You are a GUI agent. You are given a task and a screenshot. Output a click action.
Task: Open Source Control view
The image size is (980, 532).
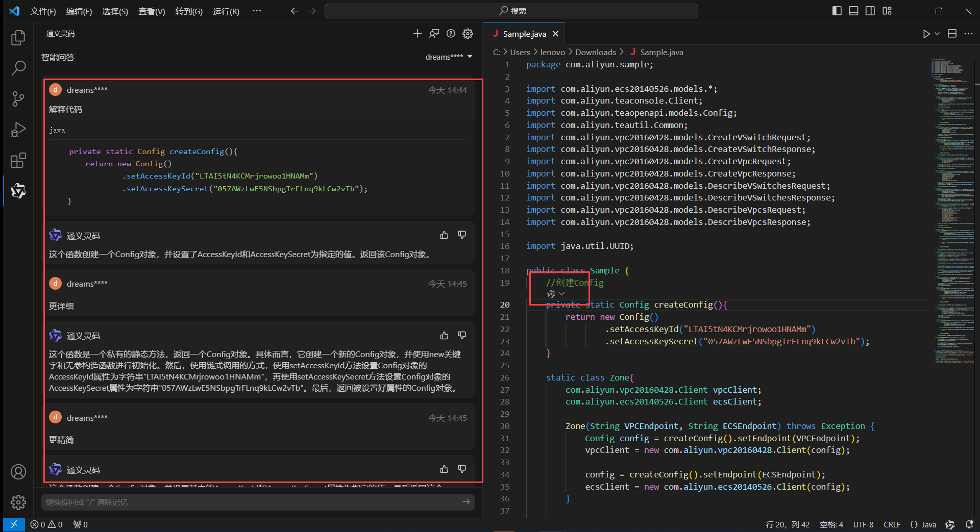coord(18,99)
